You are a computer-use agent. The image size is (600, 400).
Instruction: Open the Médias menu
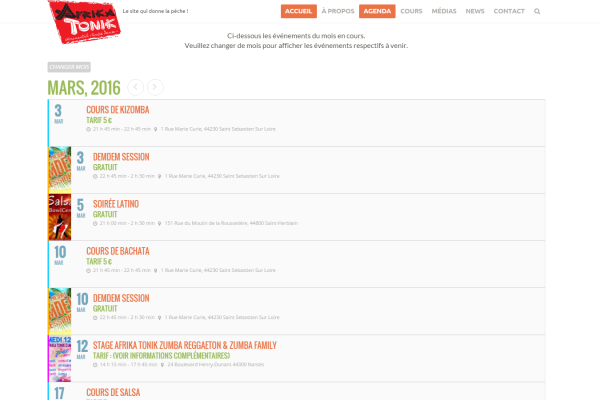(x=443, y=11)
